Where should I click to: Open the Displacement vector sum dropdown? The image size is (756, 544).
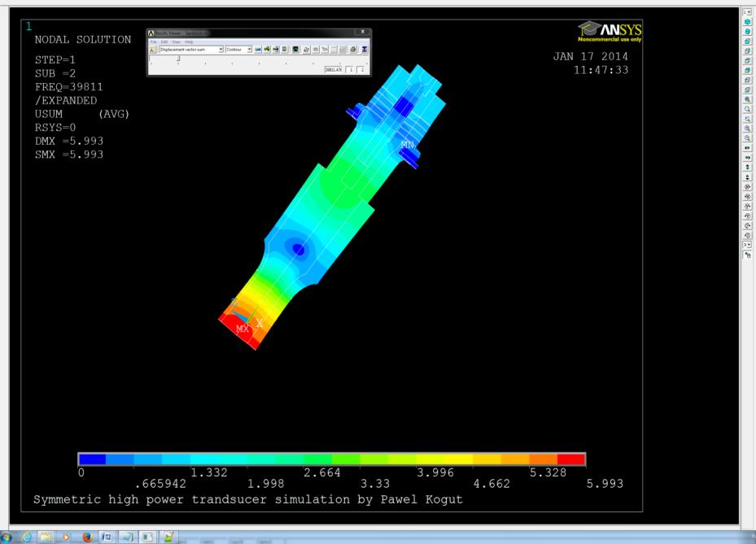[192, 49]
